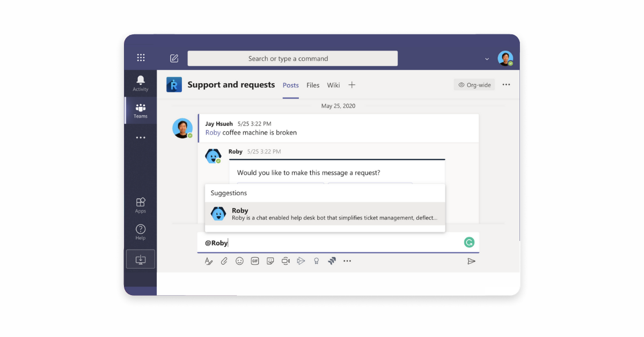Click the Roby bot avatar in reply
Viewport: 644px width, 337px height.
coord(213,156)
